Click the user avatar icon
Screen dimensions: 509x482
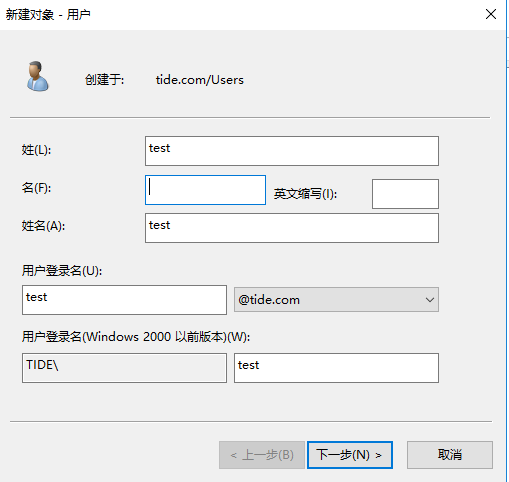click(x=38, y=76)
